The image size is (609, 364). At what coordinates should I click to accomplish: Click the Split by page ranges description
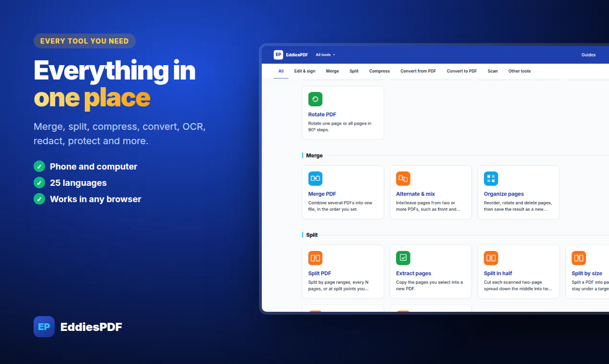click(339, 285)
